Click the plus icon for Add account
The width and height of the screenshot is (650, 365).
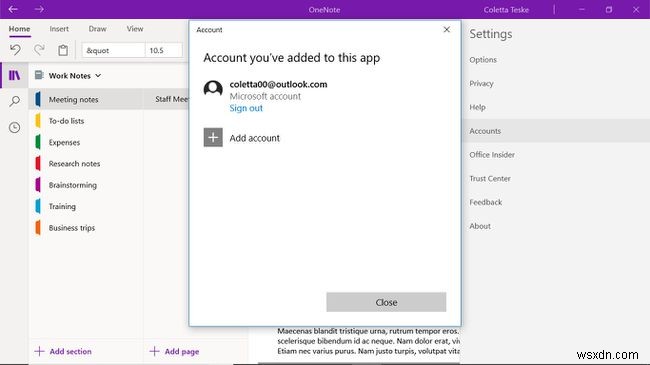point(213,137)
